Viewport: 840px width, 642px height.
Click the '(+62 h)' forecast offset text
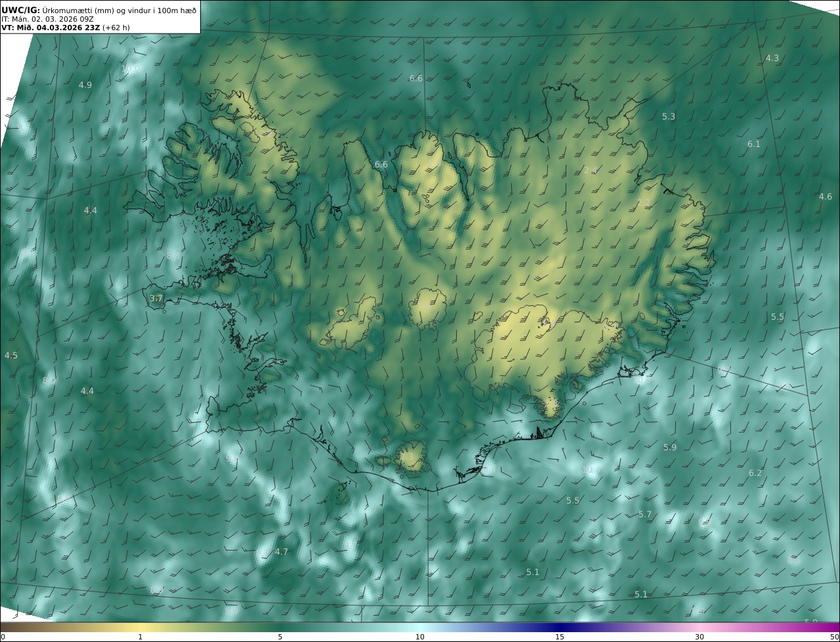[x=116, y=28]
